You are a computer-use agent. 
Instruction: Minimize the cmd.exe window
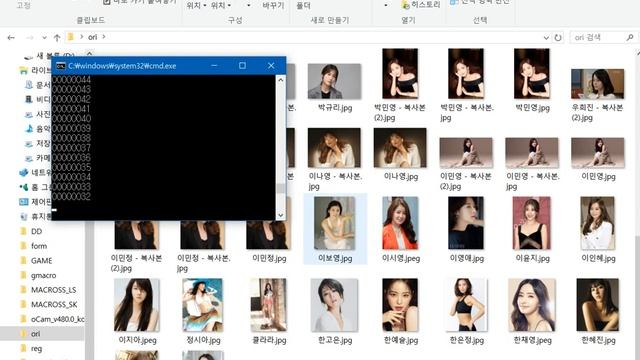click(214, 65)
